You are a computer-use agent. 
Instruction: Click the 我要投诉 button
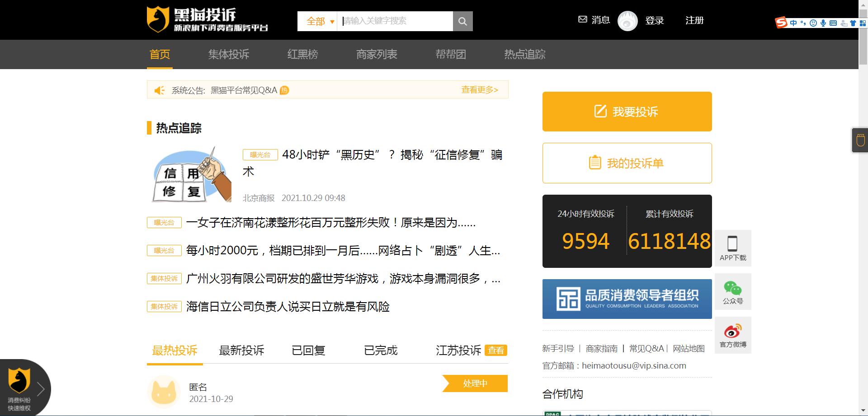pyautogui.click(x=627, y=111)
